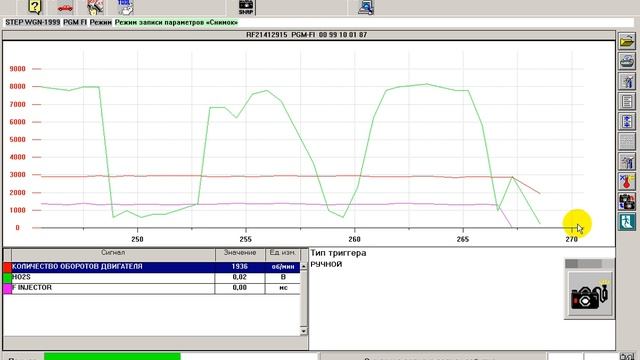This screenshot has height=360, width=640.
Task: Click the value 1936 cell
Action: tap(240, 267)
